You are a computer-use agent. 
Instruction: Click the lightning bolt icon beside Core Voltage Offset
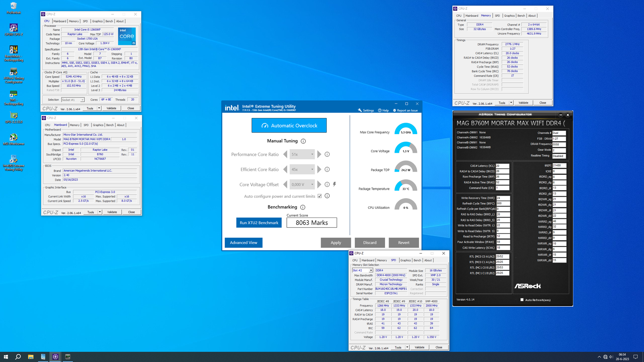click(x=334, y=184)
